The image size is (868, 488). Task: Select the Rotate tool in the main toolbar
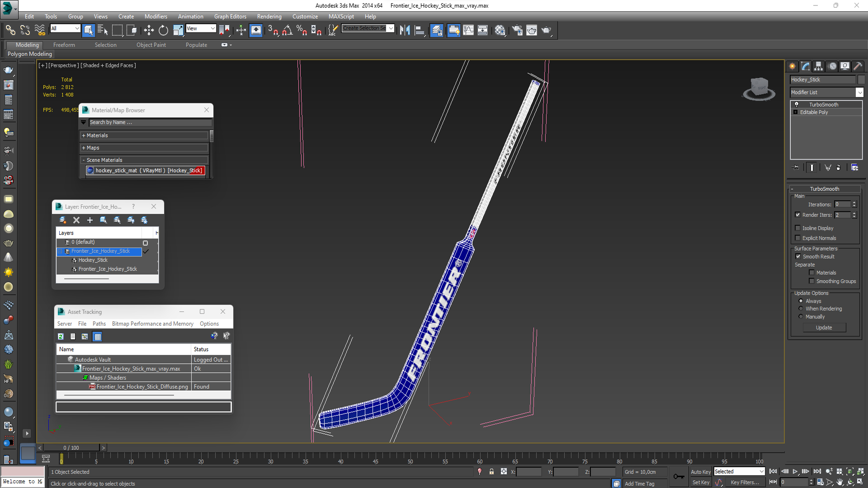[163, 30]
